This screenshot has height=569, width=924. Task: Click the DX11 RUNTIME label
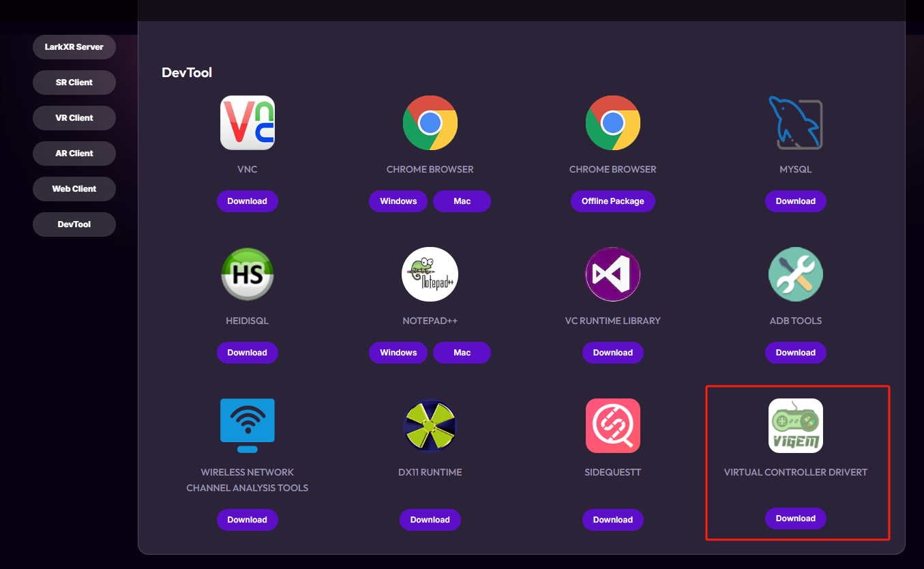point(430,472)
